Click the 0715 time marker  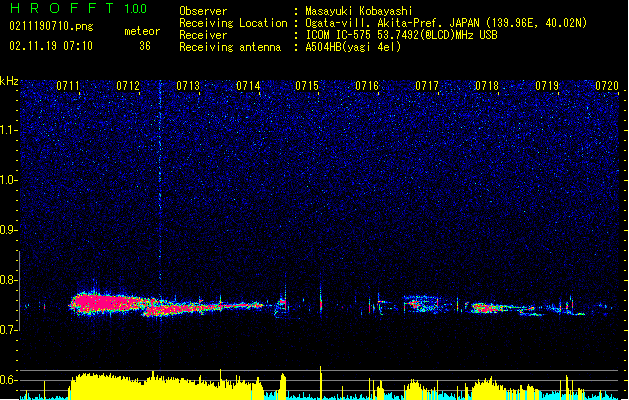[307, 86]
